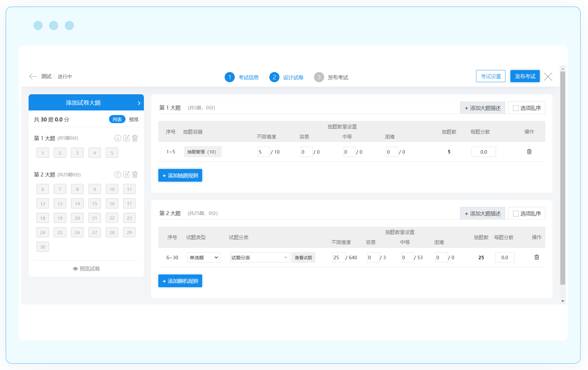Delete the 1~5 rule row

pyautogui.click(x=529, y=152)
